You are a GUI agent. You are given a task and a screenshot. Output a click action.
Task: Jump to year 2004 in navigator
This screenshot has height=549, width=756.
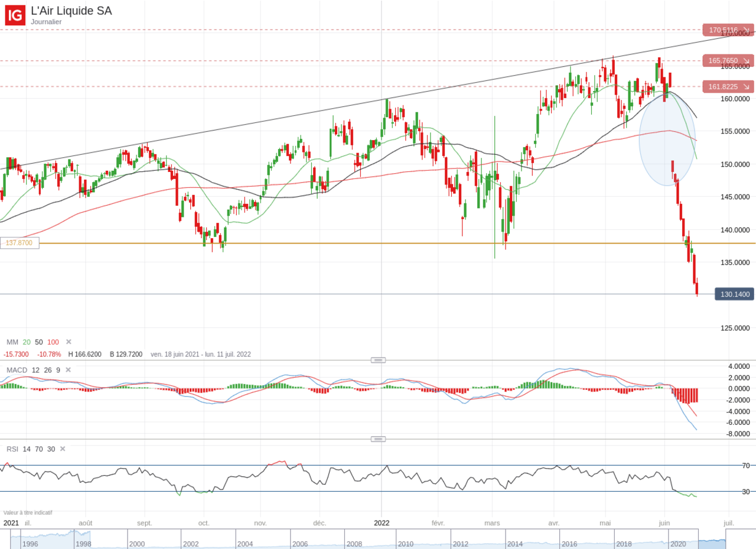pos(245,544)
